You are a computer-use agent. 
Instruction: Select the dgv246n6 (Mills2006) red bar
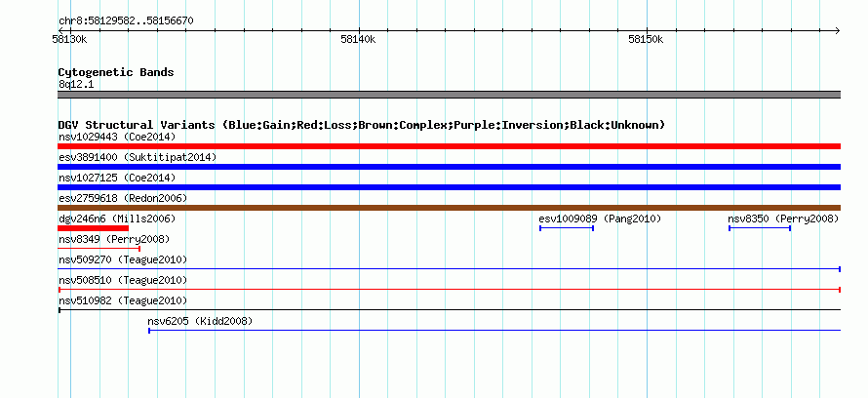(x=93, y=228)
